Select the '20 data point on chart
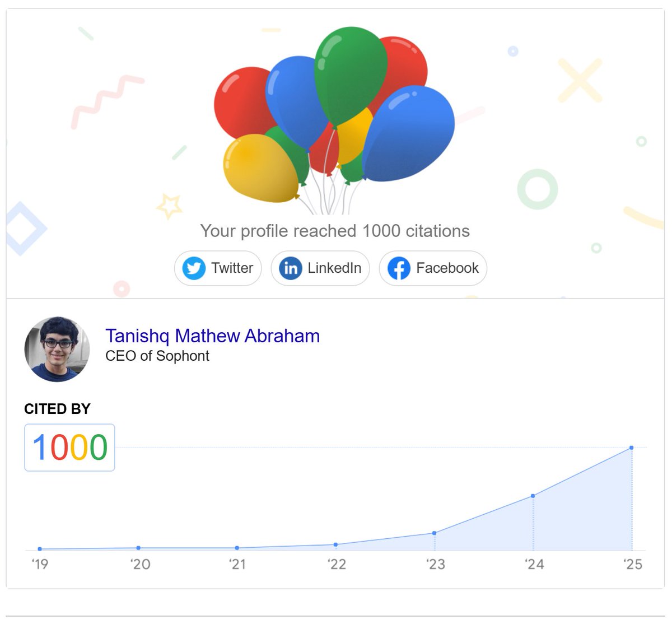 [138, 548]
